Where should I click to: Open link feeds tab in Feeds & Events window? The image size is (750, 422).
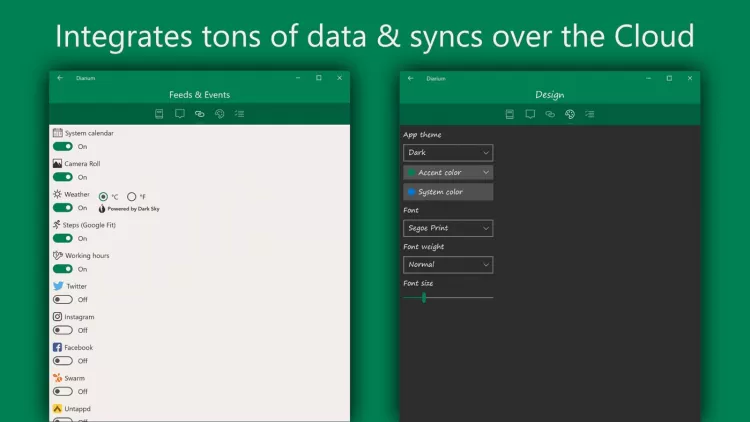[199, 114]
